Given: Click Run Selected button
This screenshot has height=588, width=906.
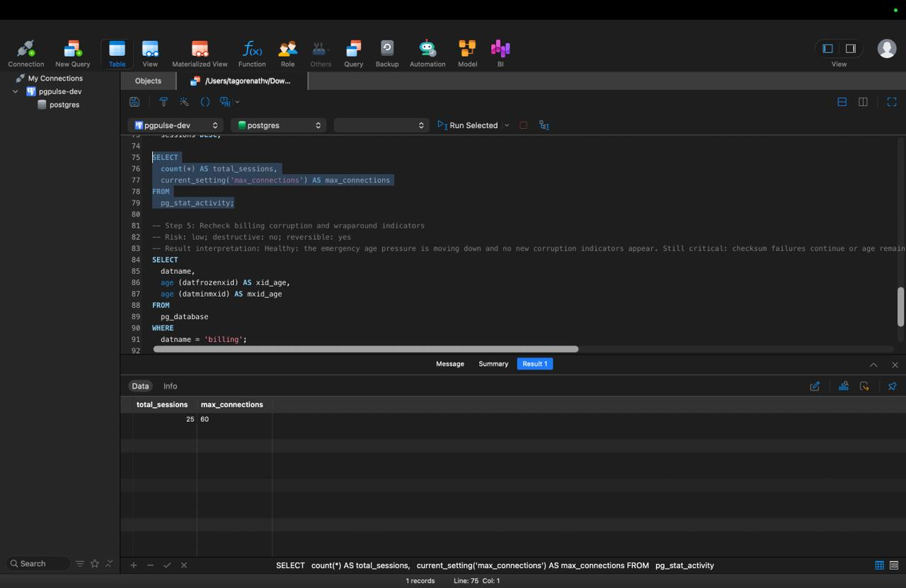Looking at the screenshot, I should (x=467, y=125).
